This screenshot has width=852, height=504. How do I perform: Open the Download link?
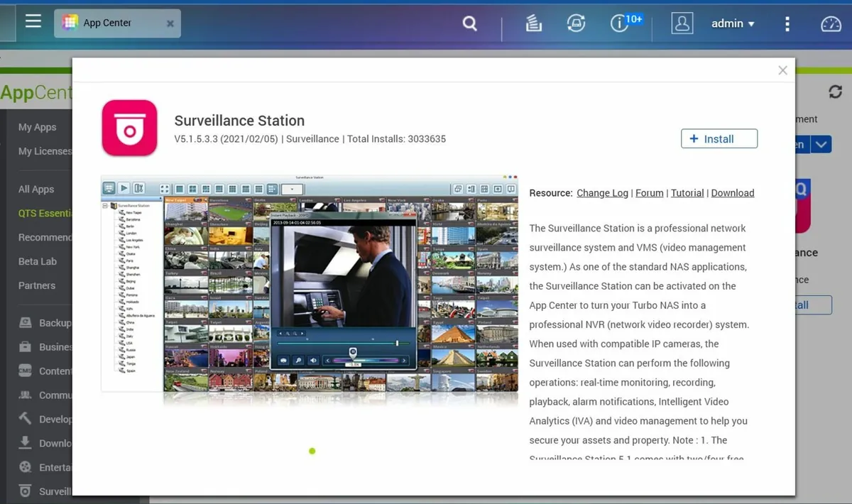(x=733, y=193)
